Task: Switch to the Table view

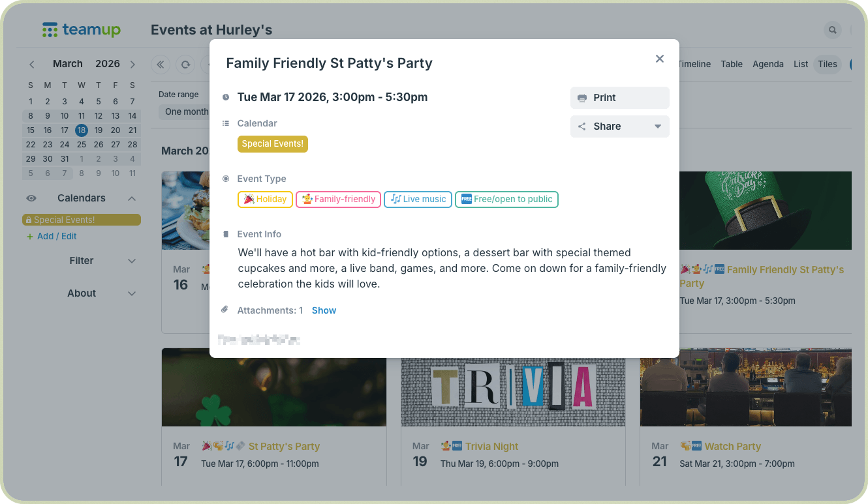Action: 732,64
